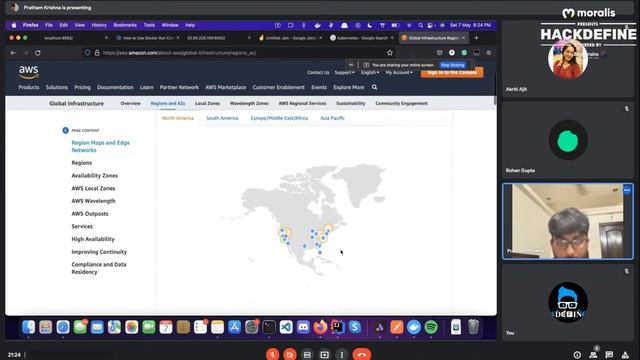
Task: Click Contact Us link
Action: click(318, 72)
